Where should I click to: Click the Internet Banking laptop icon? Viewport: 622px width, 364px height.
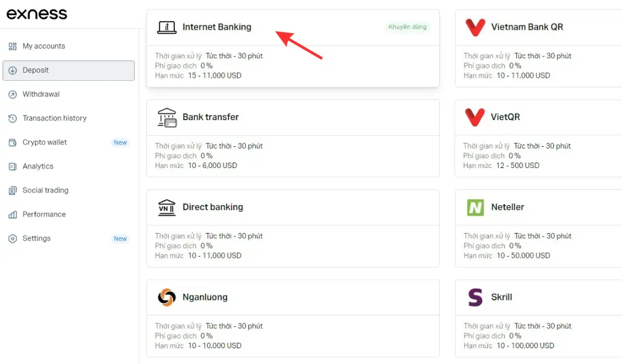point(166,27)
